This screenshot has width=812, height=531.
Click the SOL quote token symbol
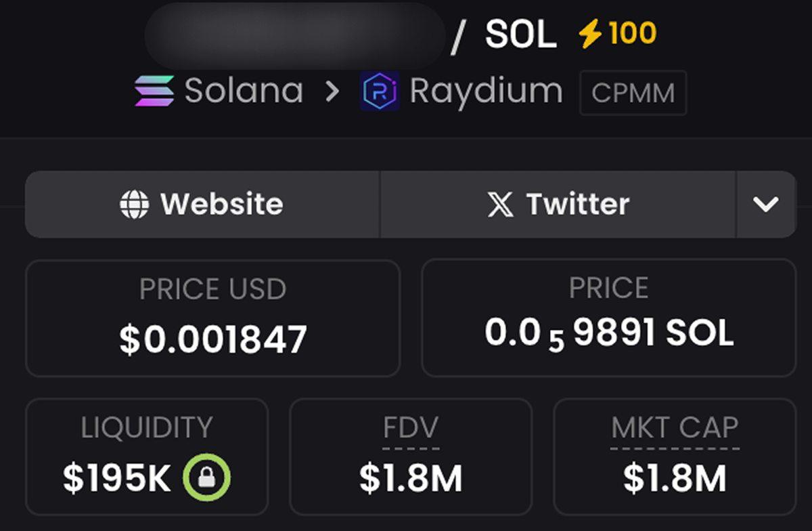(521, 35)
